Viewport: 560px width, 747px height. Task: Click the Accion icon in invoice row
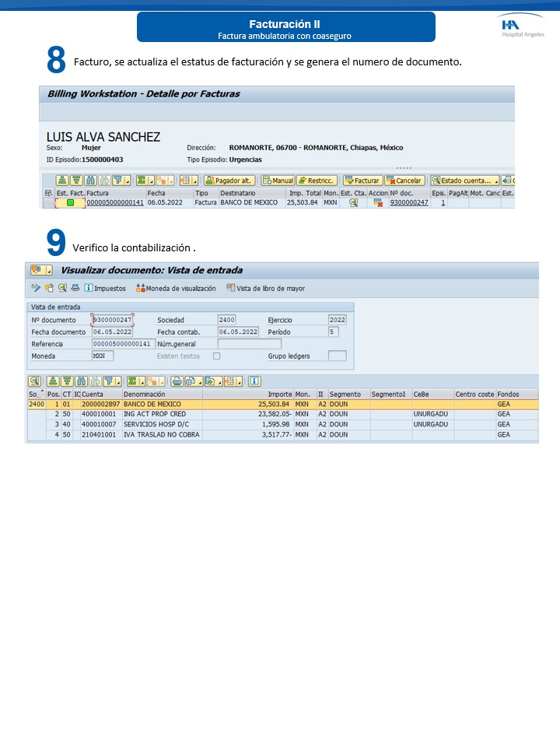pos(378,202)
